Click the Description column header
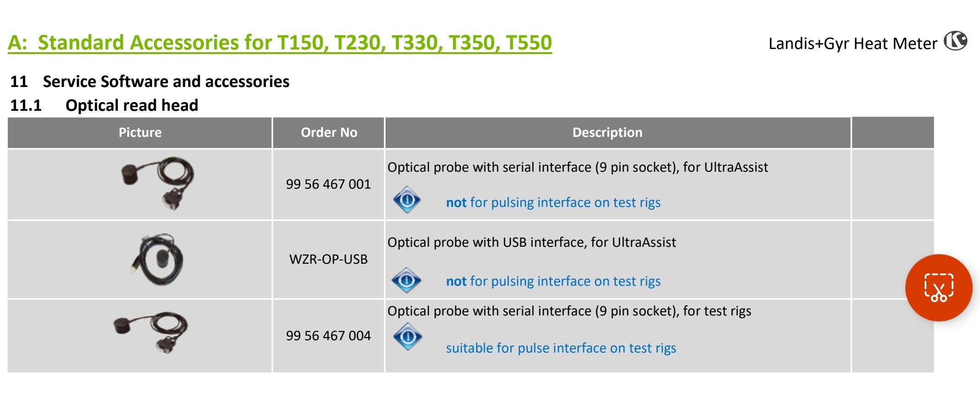 coord(607,132)
